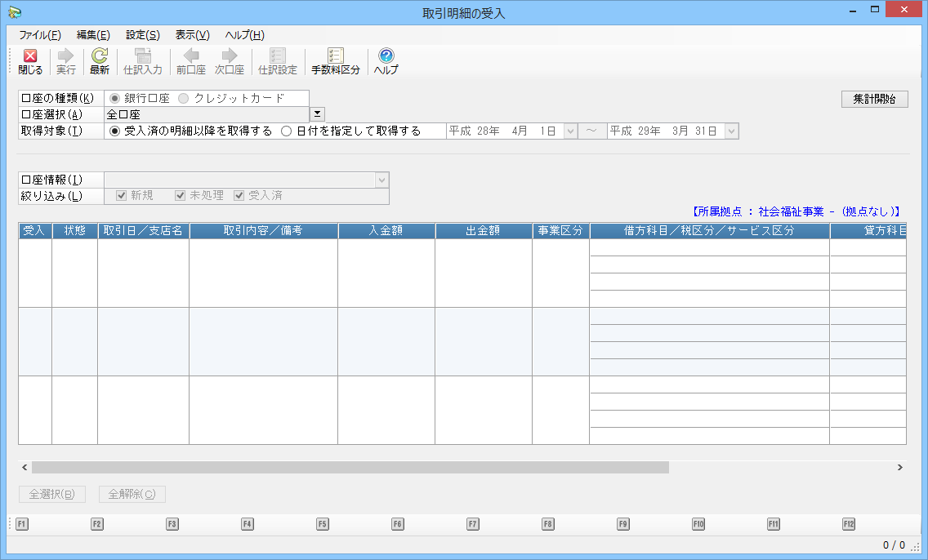Viewport: 928px width, 560px height.
Task: Open the ヘルプ toolbar icon
Action: point(386,61)
